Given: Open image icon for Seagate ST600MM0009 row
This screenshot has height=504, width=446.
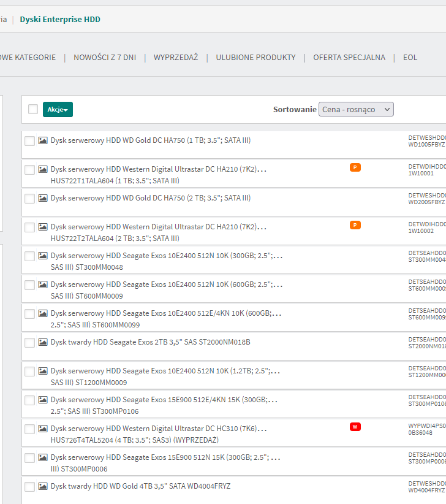Looking at the screenshot, I should [43, 284].
